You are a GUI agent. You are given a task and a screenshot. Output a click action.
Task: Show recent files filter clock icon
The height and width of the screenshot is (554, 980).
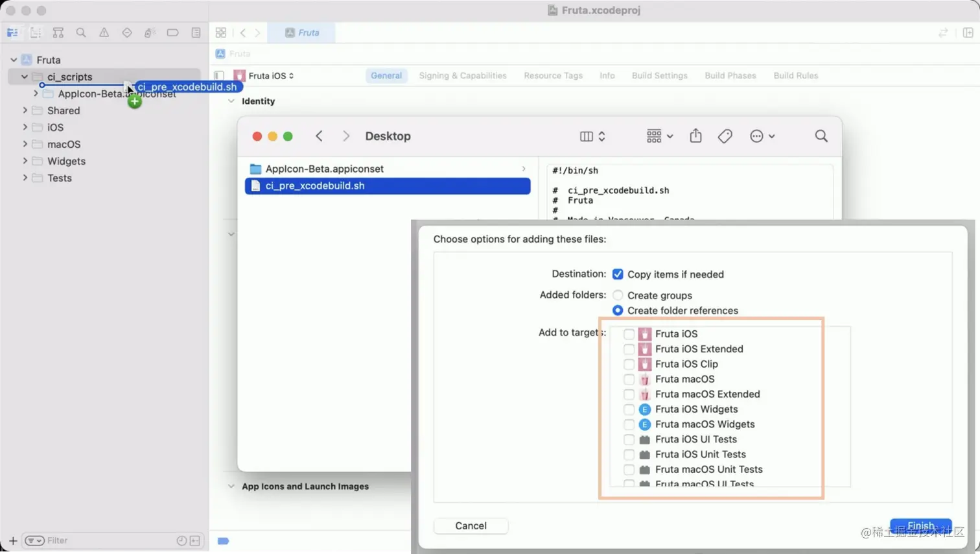click(181, 540)
